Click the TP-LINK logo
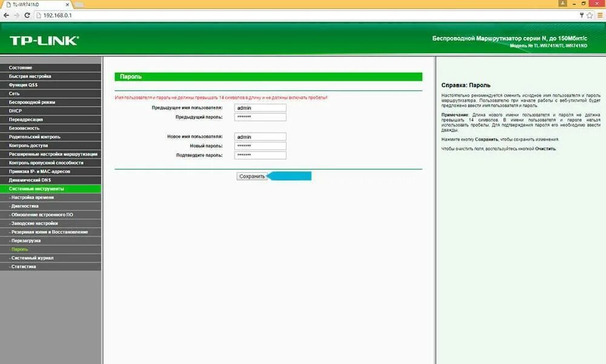 44,41
